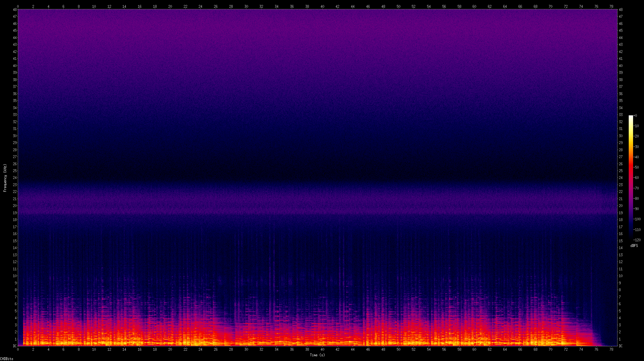Click the -120 mark on the color scale
The width and height of the screenshot is (644, 361).
pyautogui.click(x=637, y=240)
